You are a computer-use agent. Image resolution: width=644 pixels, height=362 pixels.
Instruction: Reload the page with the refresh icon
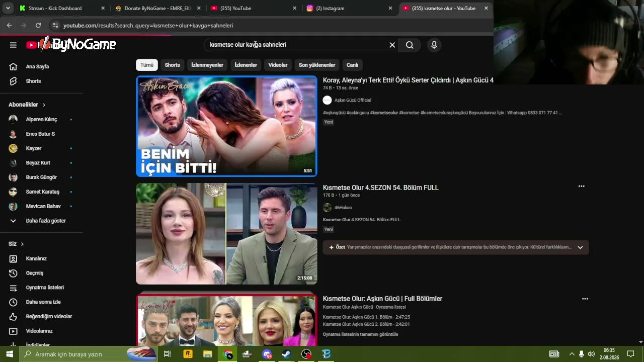point(38,25)
